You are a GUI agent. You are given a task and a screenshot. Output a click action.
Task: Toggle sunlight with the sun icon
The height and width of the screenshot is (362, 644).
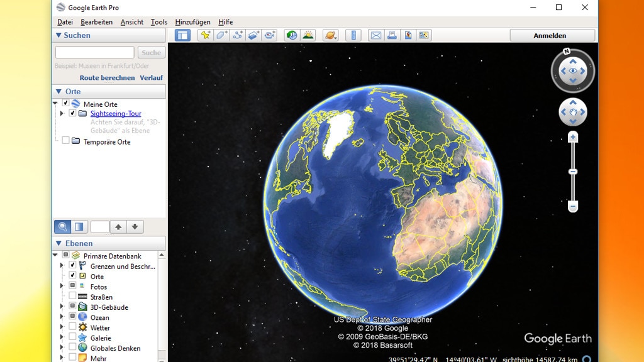(308, 35)
